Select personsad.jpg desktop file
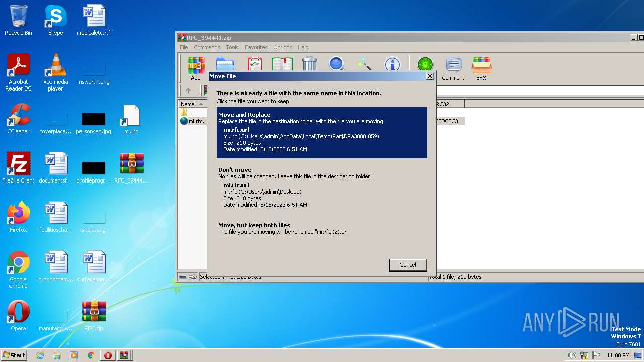Screen dimensions: 644x362 (x=94, y=123)
